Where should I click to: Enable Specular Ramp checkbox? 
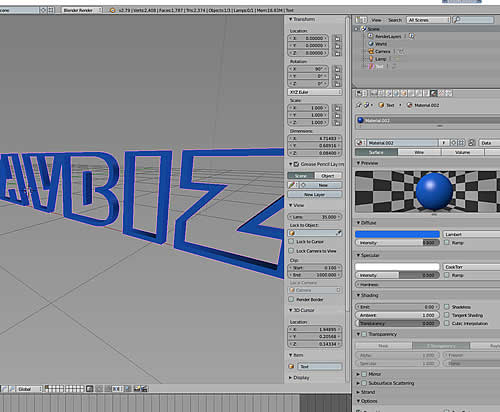(x=447, y=275)
